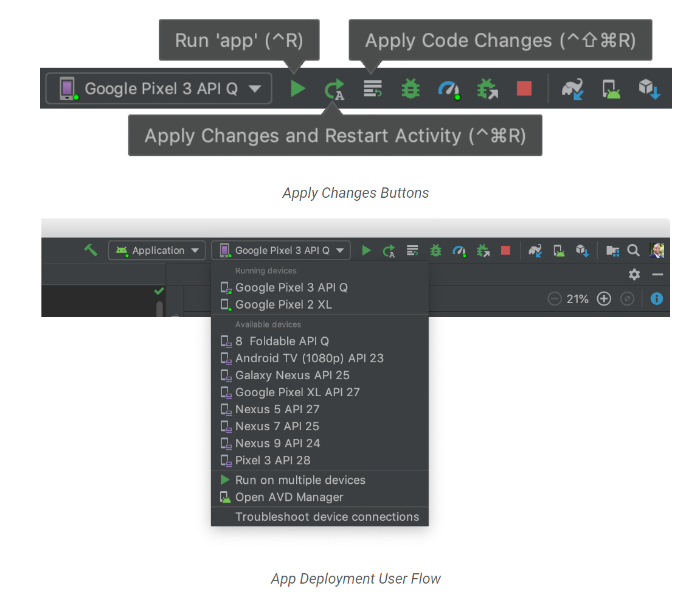The image size is (700, 597).
Task: Open the Google Pixel 3 API Q device dropdown
Action: point(158,88)
